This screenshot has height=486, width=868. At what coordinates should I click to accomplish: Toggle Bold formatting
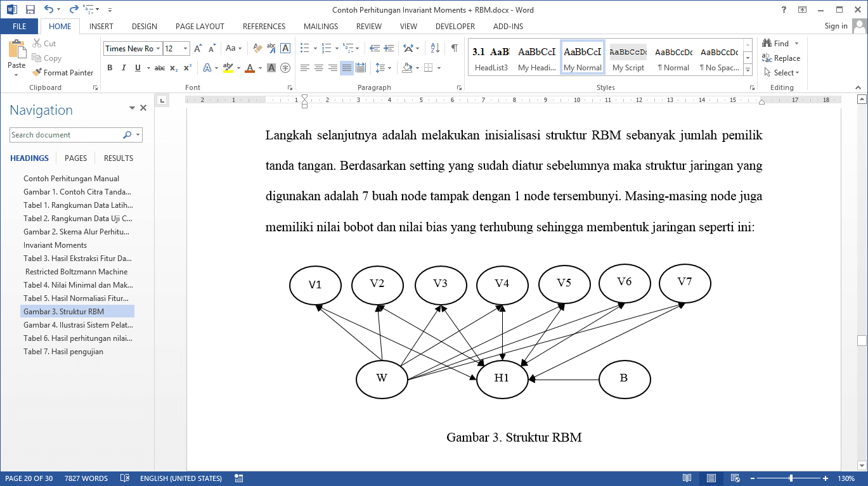pyautogui.click(x=109, y=68)
